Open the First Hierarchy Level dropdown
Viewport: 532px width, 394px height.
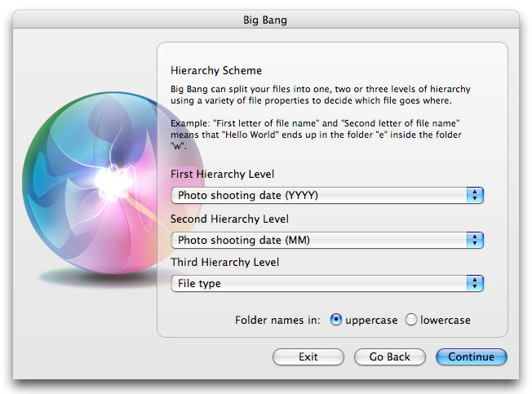pos(327,195)
